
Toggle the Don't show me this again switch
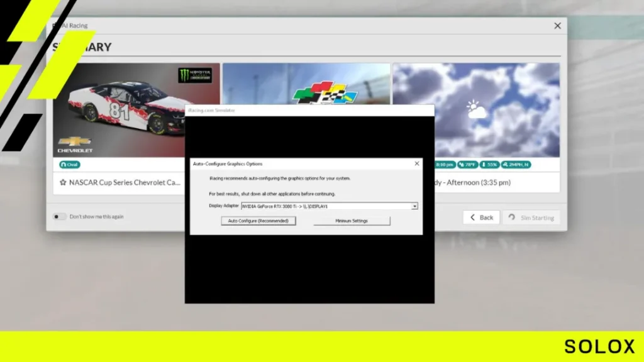tap(59, 216)
